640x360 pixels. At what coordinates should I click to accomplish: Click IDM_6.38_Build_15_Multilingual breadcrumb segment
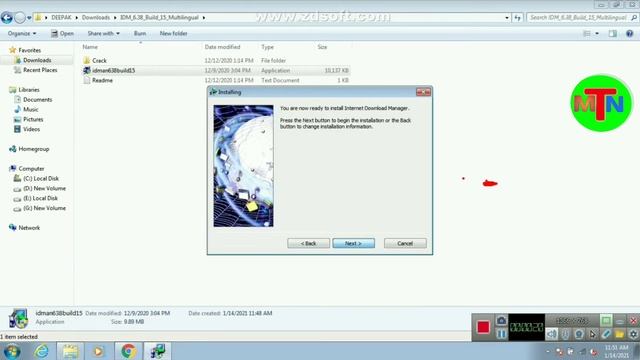point(159,18)
